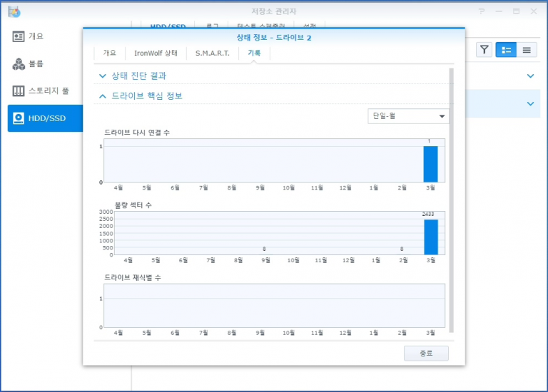Image resolution: width=548 pixels, height=392 pixels.
Task: Switch to the 개요 tab in dialog
Action: (109, 53)
